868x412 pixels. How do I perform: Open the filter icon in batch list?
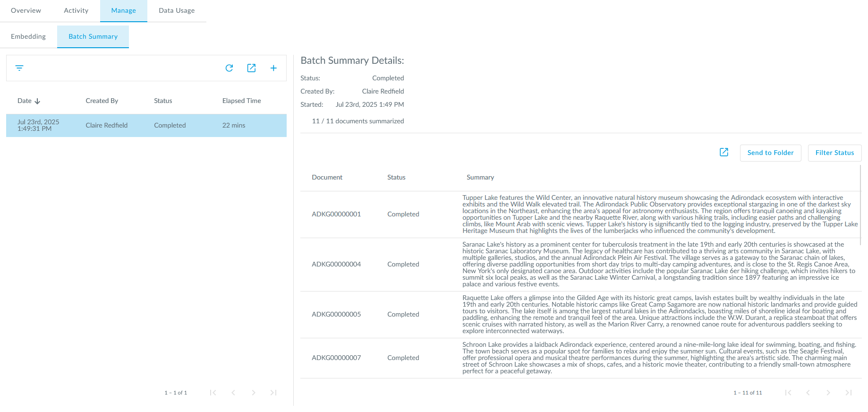pyautogui.click(x=19, y=68)
